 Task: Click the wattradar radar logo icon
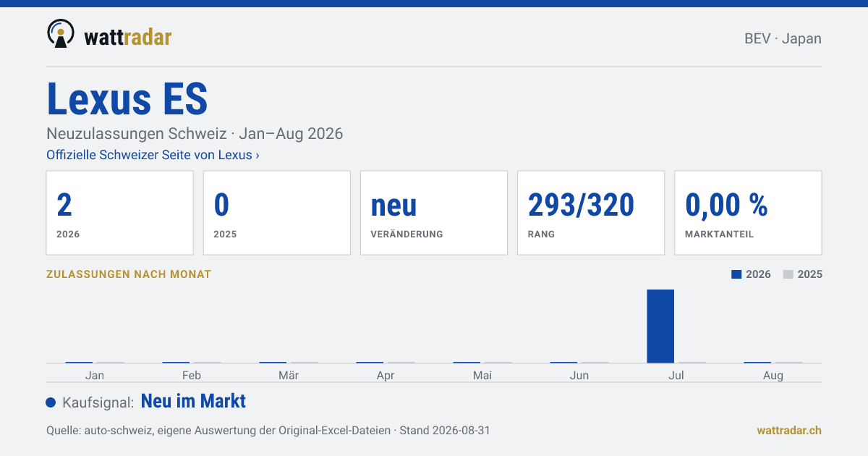tap(60, 34)
